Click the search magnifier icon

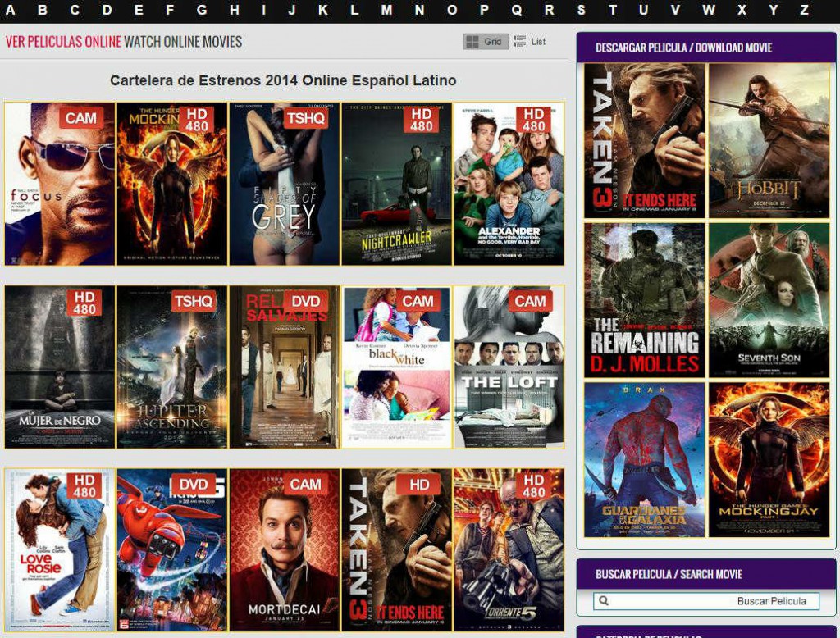pos(604,600)
